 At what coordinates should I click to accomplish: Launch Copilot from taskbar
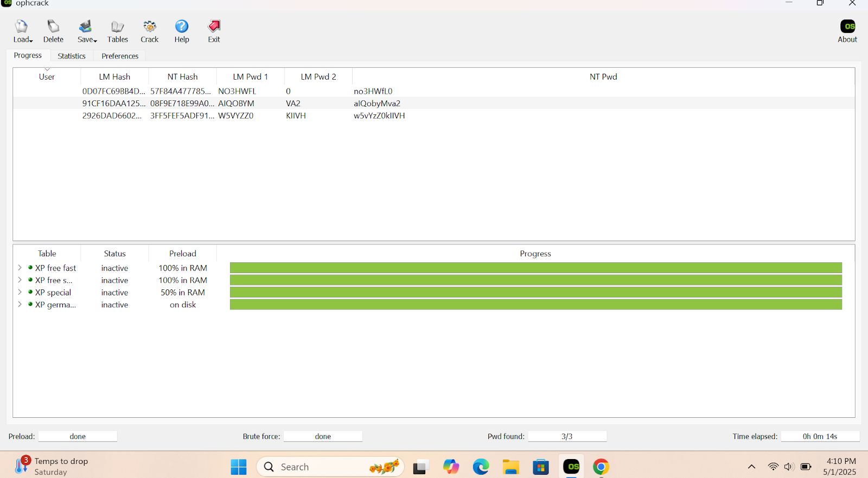click(451, 467)
